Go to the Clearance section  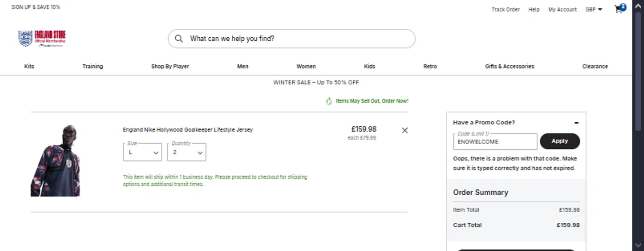point(595,67)
